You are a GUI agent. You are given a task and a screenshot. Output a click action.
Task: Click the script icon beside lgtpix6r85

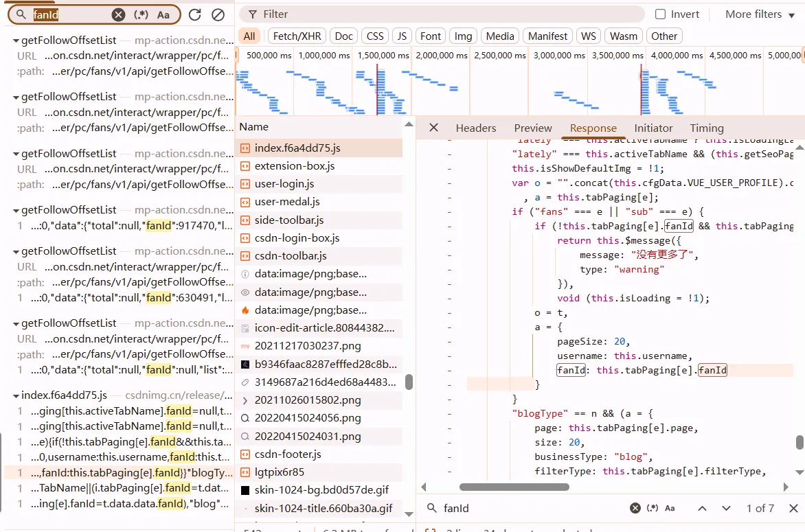[x=245, y=472]
